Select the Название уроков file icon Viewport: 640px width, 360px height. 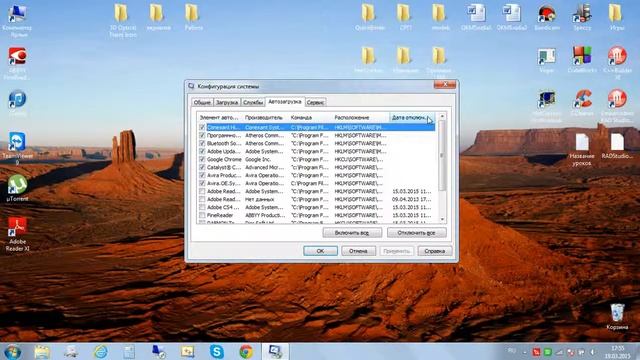coord(582,149)
